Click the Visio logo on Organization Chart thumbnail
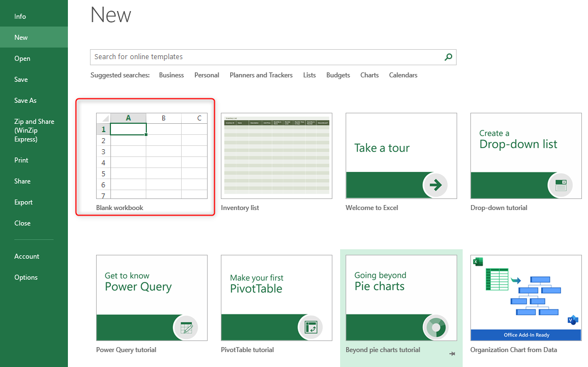The height and width of the screenshot is (367, 588). (x=573, y=320)
